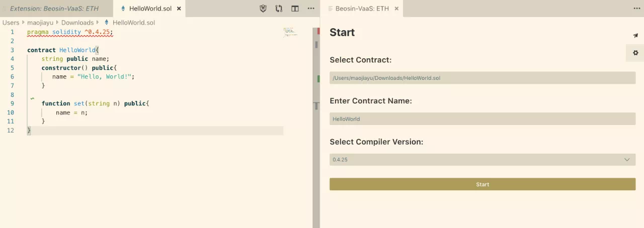Image resolution: width=644 pixels, height=228 pixels.
Task: Open the left editor's more actions ellipsis
Action: pos(311,9)
